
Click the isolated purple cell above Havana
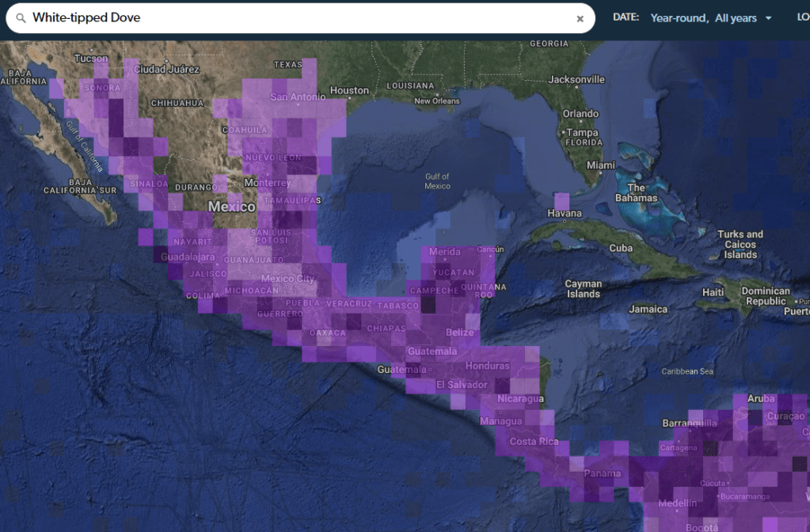tap(561, 200)
